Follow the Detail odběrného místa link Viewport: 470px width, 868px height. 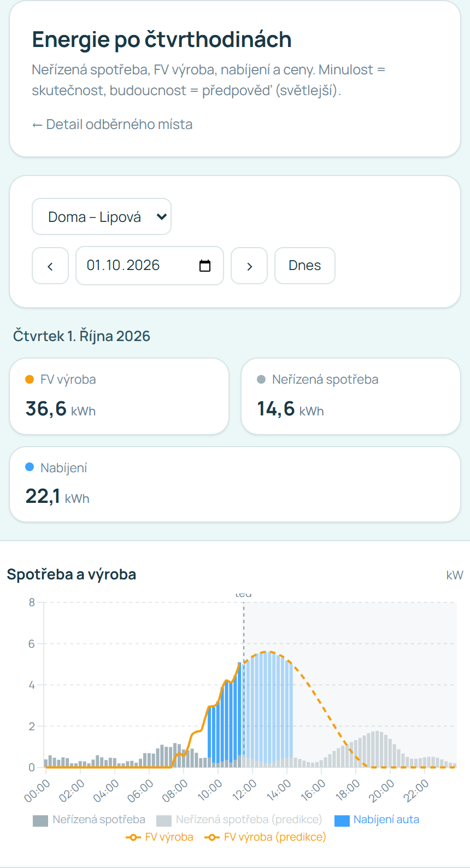[x=112, y=125]
